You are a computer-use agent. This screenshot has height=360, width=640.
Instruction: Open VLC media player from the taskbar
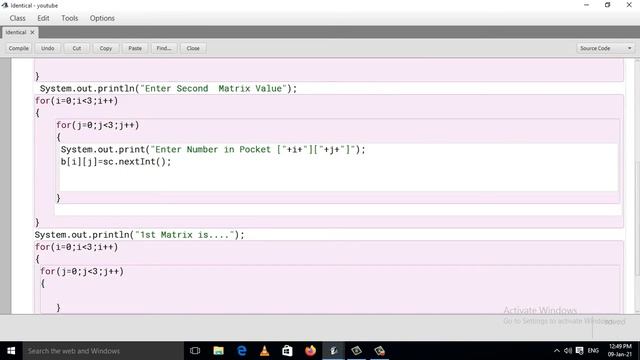(x=264, y=351)
